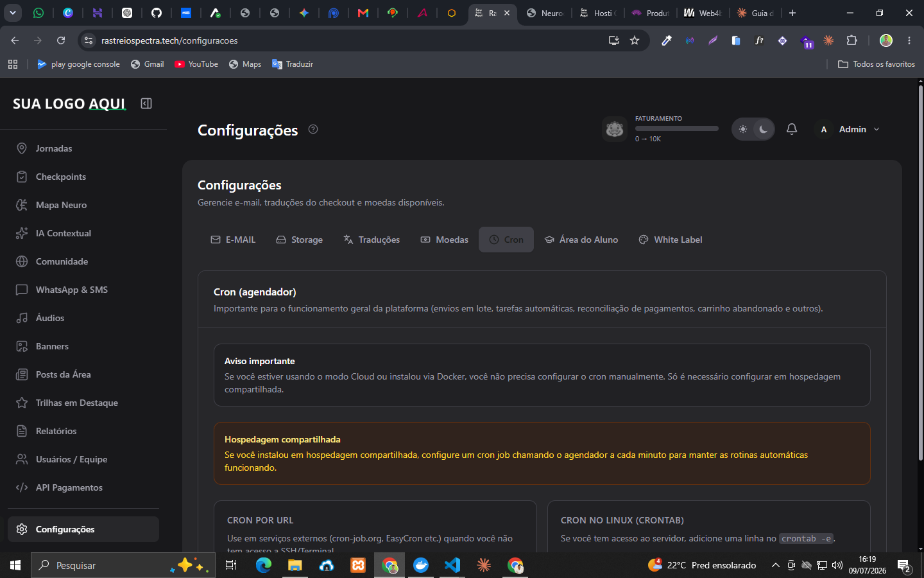Image resolution: width=924 pixels, height=578 pixels.
Task: Open the tab search dropdown arrow
Action: 13,13
